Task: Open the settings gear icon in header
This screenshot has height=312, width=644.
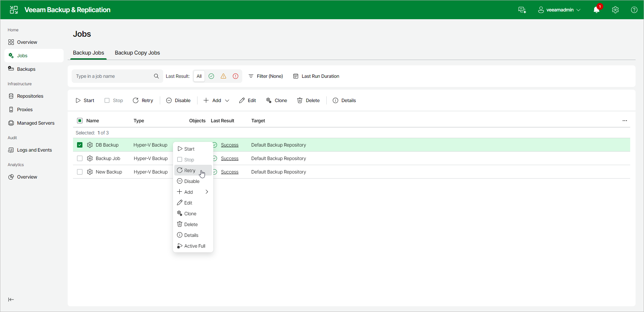Action: [615, 10]
